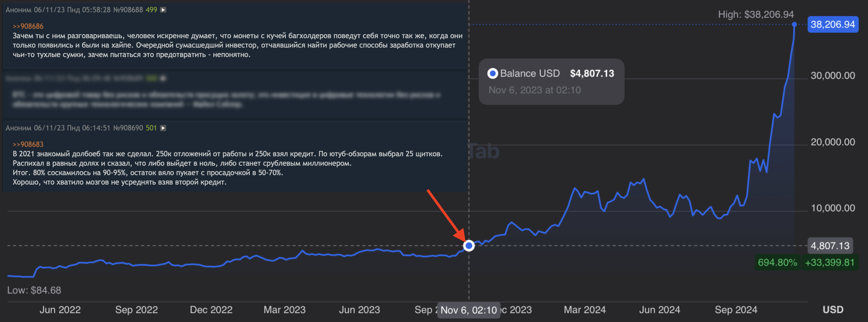Screen dimensions: 868x322
Task: Click post number №908688
Action: [x=128, y=10]
